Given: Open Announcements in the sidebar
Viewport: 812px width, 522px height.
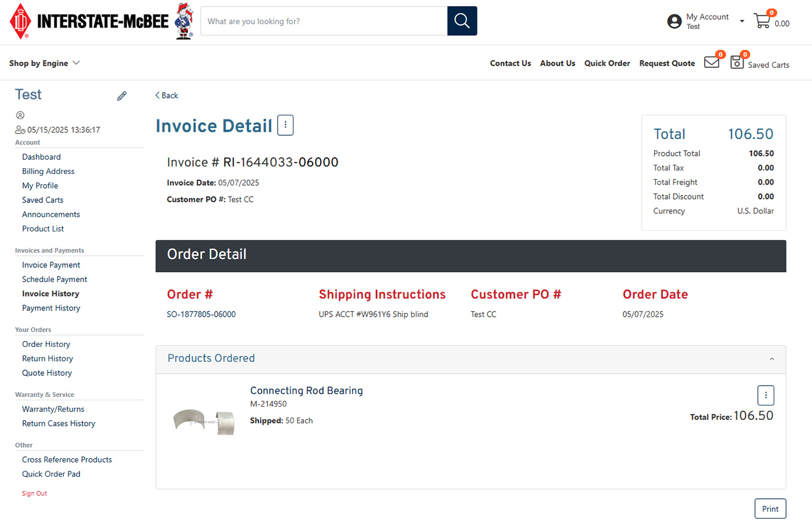Looking at the screenshot, I should (51, 215).
